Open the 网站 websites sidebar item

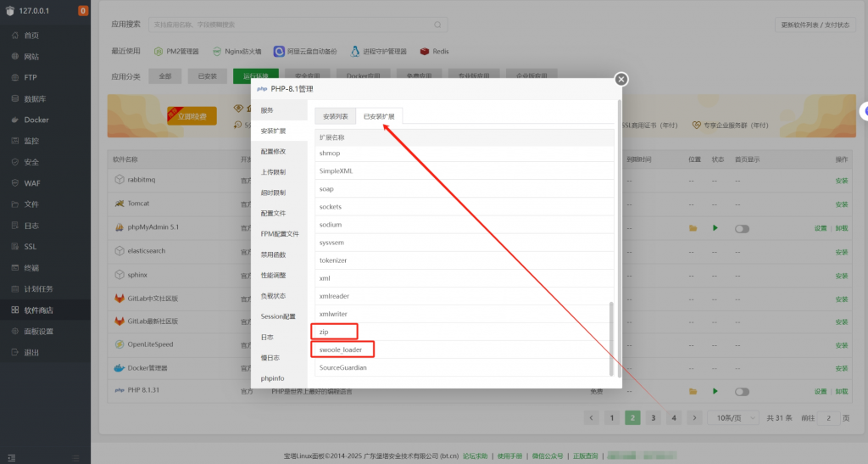31,57
